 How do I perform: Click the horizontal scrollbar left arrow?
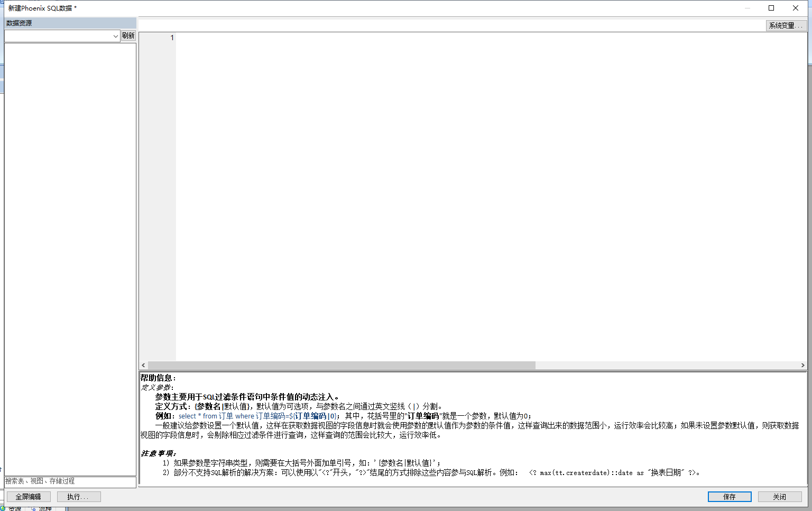tap(143, 366)
